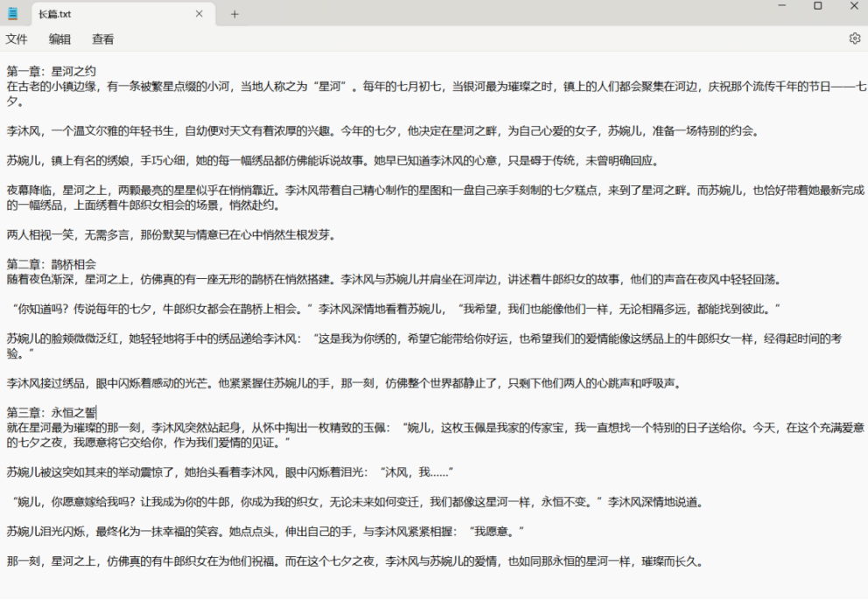Image resolution: width=868 pixels, height=600 pixels.
Task: Open the 编辑 menu
Action: 59,39
